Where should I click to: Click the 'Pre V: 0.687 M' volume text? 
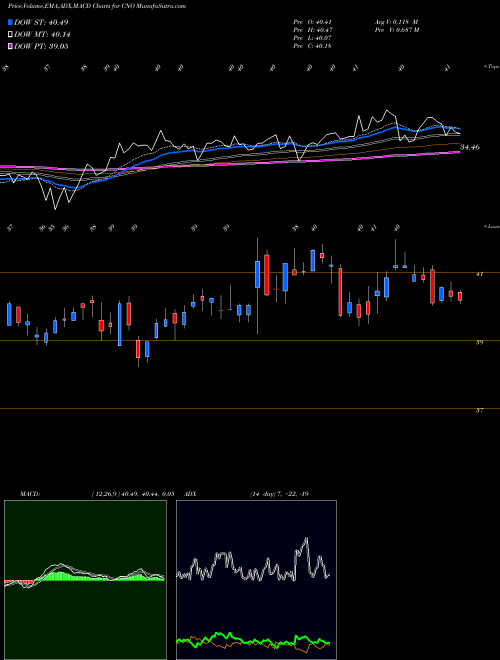[x=396, y=30]
